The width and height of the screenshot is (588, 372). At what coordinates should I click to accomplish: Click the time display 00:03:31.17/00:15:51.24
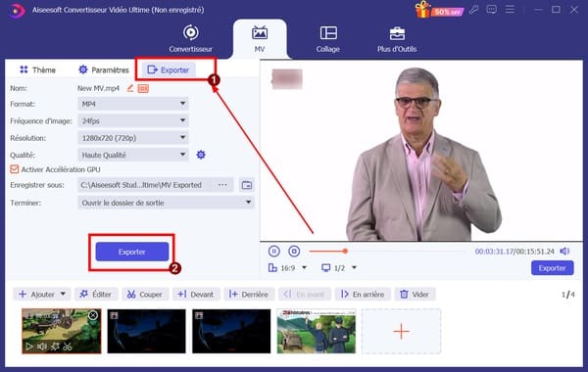coord(514,252)
